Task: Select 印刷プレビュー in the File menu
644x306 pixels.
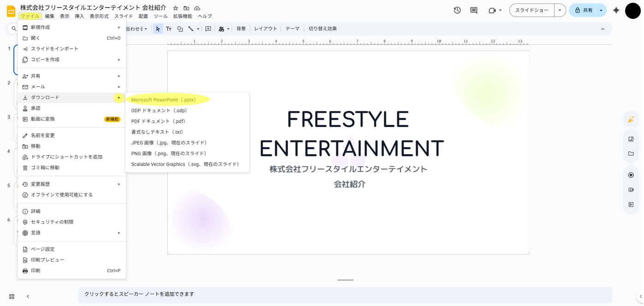Action: pyautogui.click(x=47, y=260)
